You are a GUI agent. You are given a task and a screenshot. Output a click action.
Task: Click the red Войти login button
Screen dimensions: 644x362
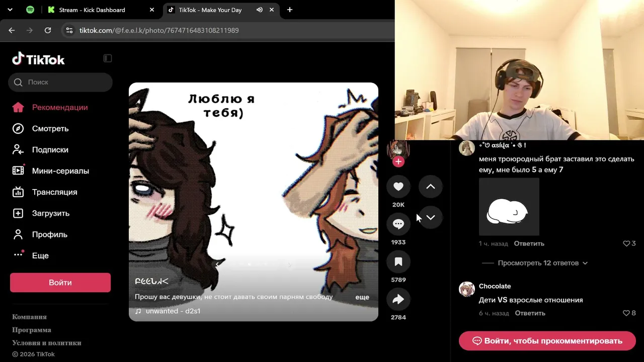click(x=60, y=283)
